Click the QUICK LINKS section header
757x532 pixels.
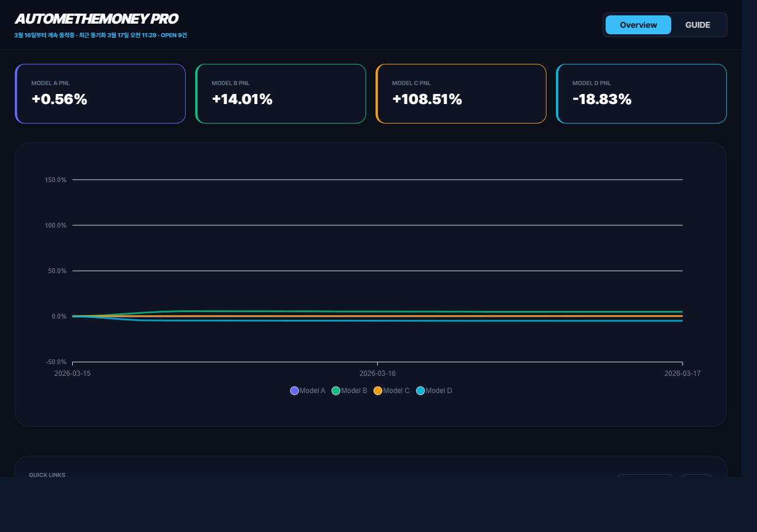[x=47, y=475]
